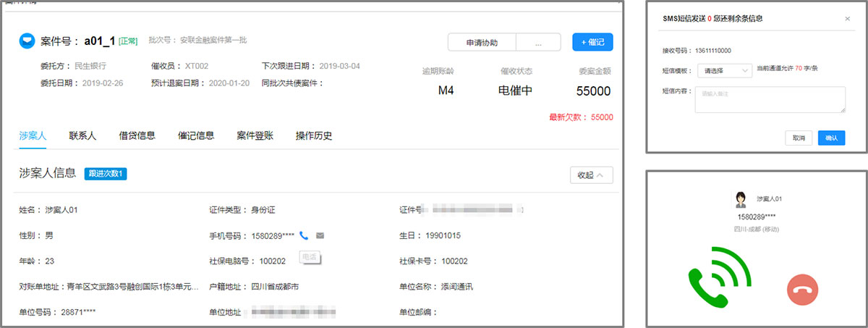868x328 pixels.
Task: Click masked phone number 1580289**** in details
Action: [x=273, y=236]
